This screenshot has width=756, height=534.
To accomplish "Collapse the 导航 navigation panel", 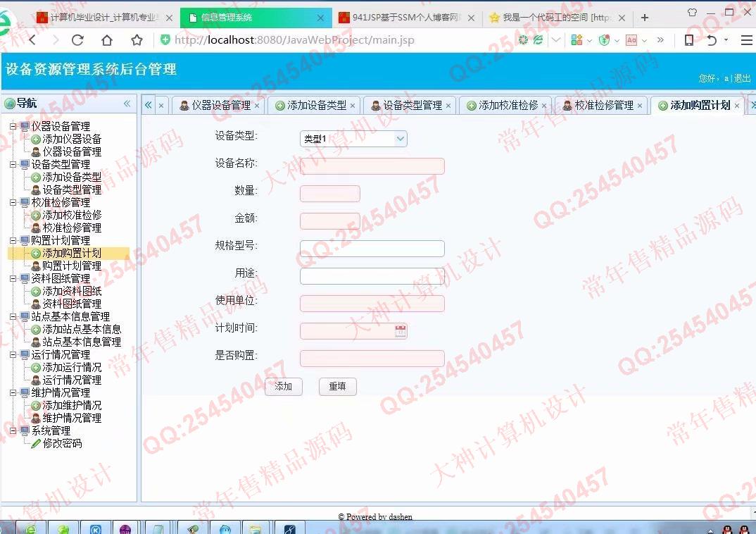I will [x=127, y=104].
